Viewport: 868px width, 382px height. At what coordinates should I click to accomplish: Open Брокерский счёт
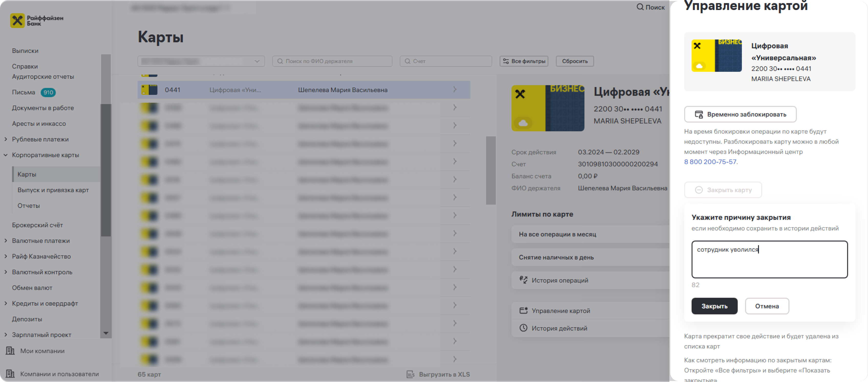click(37, 225)
